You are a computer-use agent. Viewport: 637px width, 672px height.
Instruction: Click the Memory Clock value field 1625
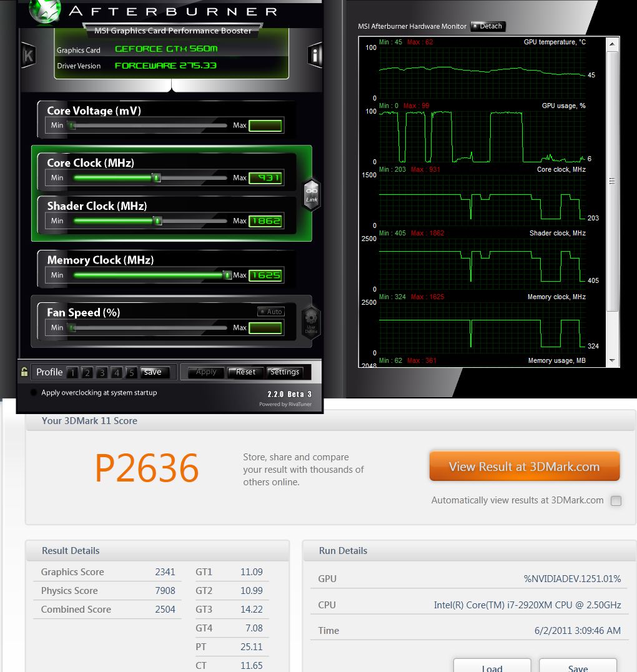pyautogui.click(x=265, y=275)
